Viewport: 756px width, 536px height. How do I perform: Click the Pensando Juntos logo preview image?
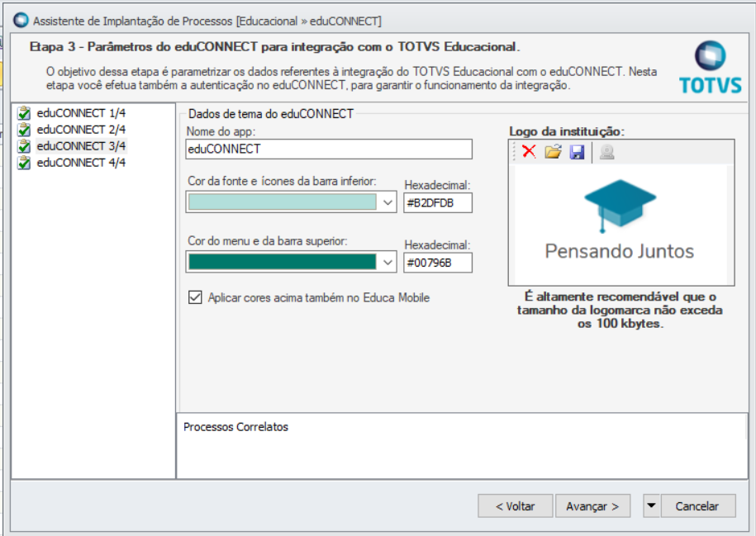coord(620,224)
